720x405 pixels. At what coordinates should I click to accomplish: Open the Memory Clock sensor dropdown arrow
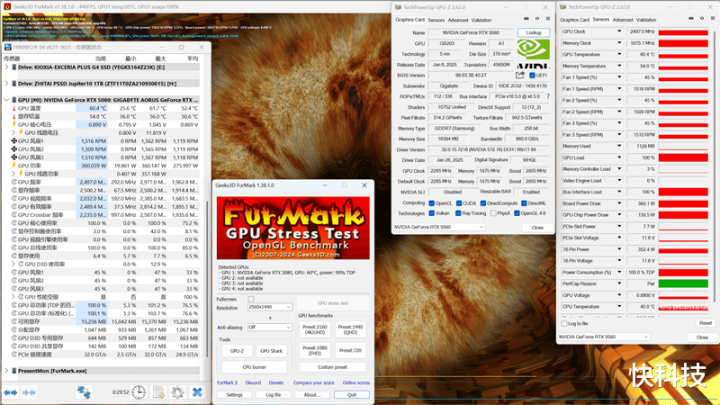point(619,43)
